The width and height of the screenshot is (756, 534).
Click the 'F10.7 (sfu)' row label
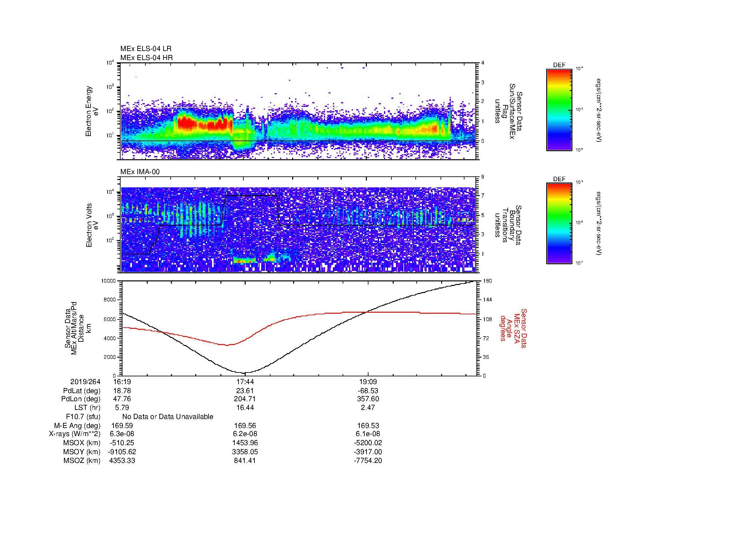point(83,417)
